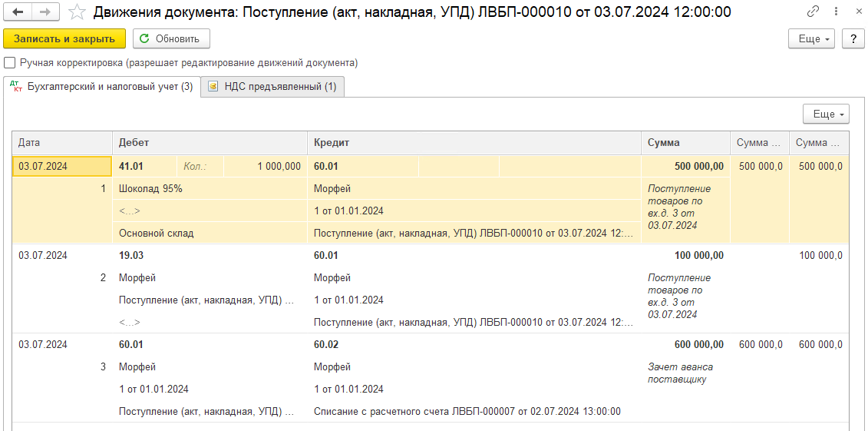Image resolution: width=868 pixels, height=431 pixels.
Task: Open help with the question mark button
Action: 853,38
